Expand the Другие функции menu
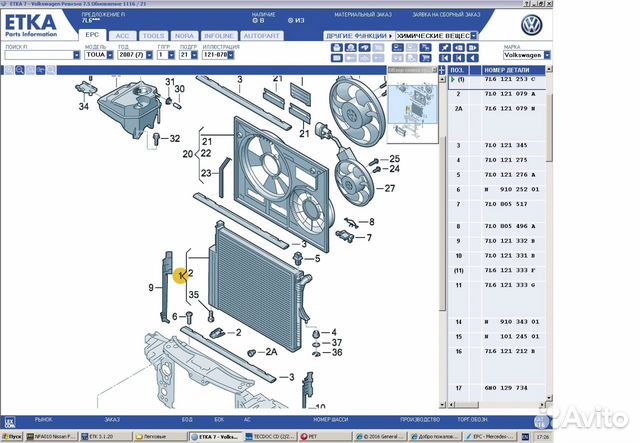 click(x=359, y=36)
